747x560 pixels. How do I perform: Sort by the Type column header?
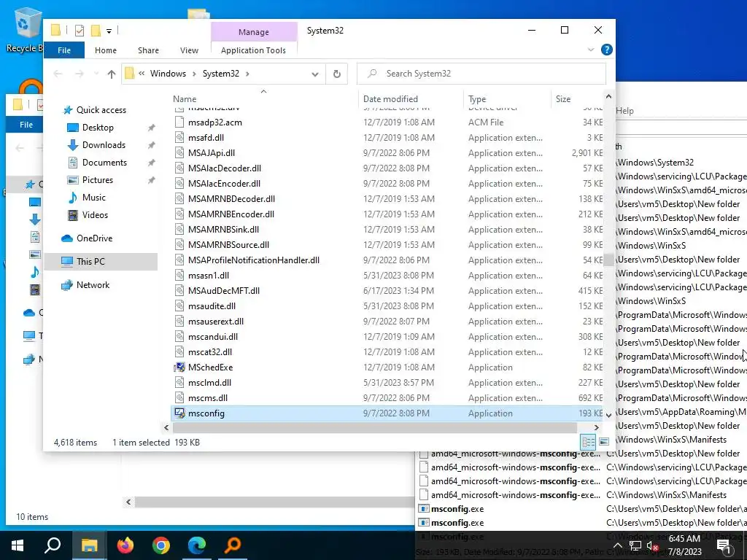(x=477, y=99)
